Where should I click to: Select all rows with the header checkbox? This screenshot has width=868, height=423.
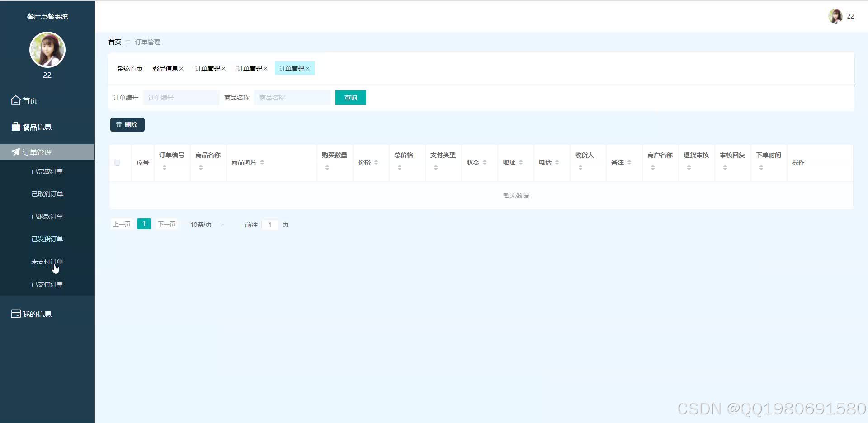click(117, 163)
